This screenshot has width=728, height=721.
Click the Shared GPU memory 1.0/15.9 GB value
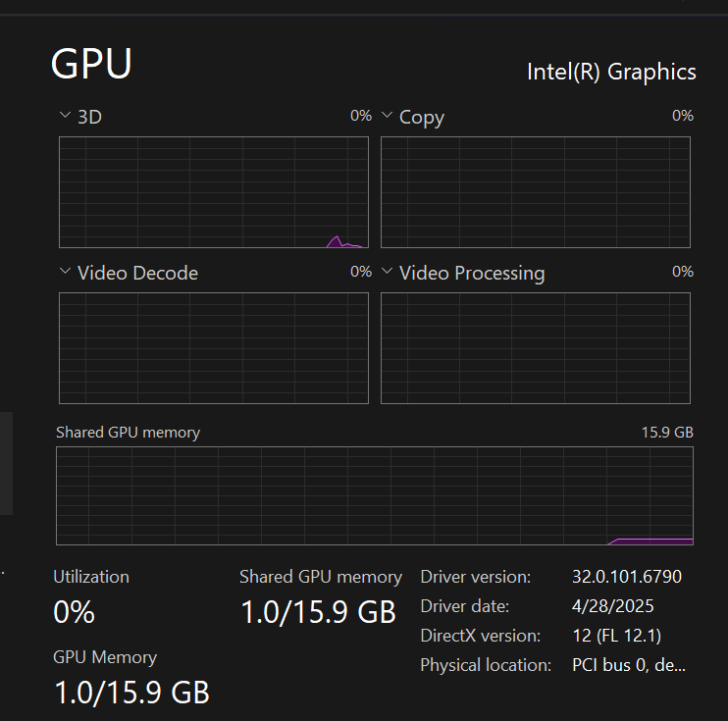coord(318,613)
